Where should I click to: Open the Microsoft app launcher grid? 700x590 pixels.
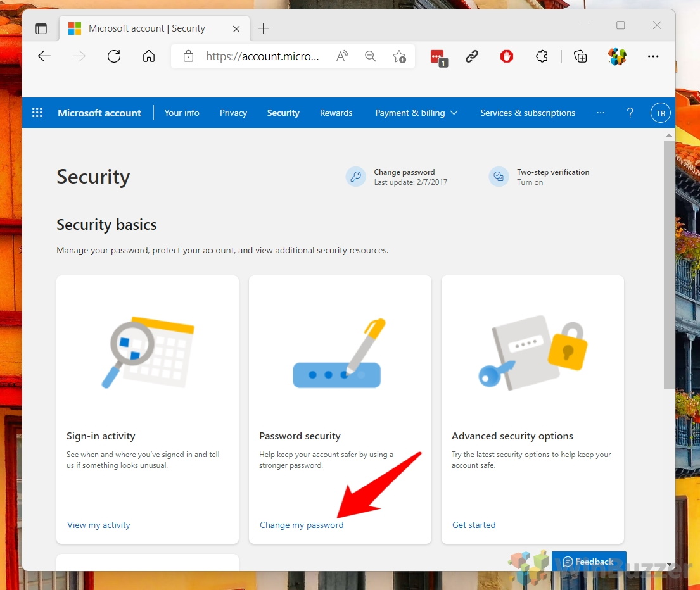(x=37, y=113)
